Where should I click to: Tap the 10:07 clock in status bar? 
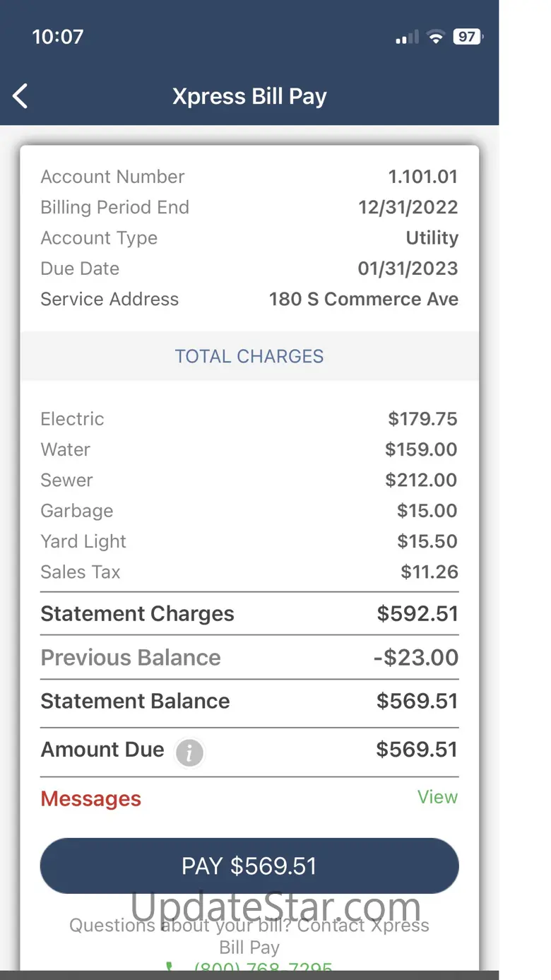58,37
